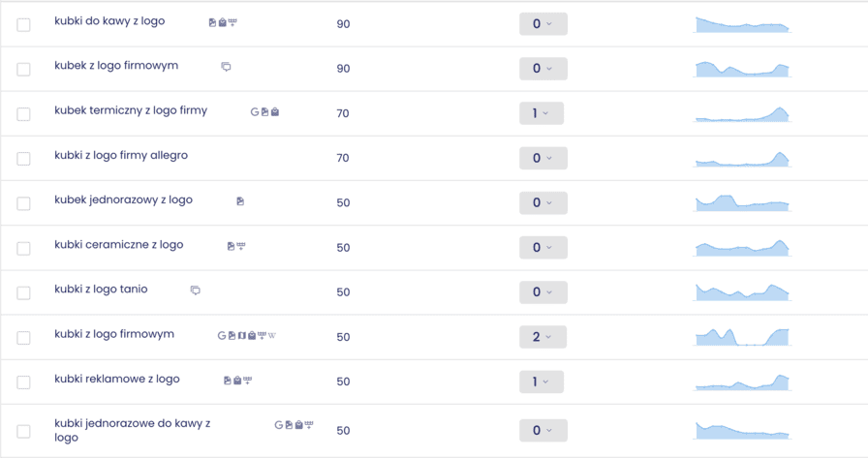Click Google icon in 'kubek termiczny z logo firmy' row
Image resolution: width=868 pixels, height=458 pixels.
pyautogui.click(x=255, y=112)
